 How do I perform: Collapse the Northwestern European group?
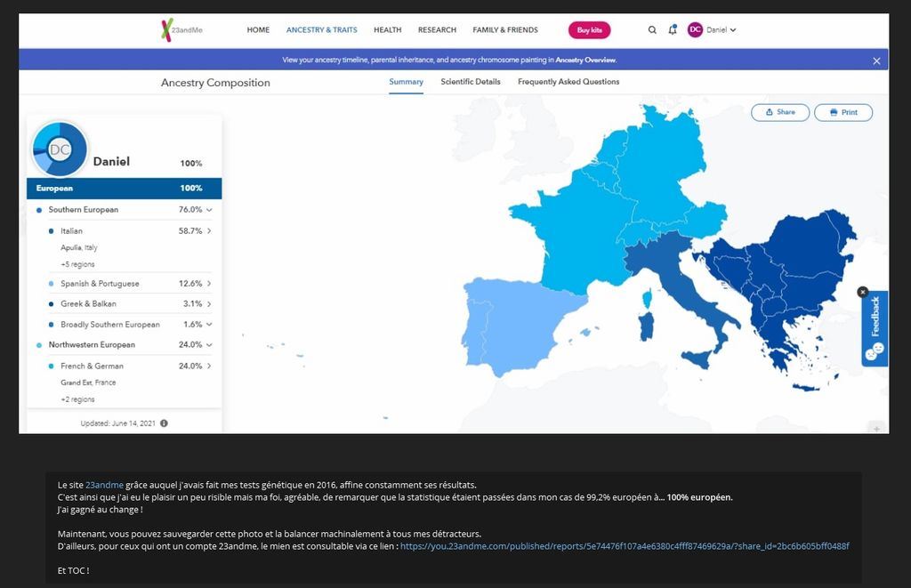tap(209, 345)
